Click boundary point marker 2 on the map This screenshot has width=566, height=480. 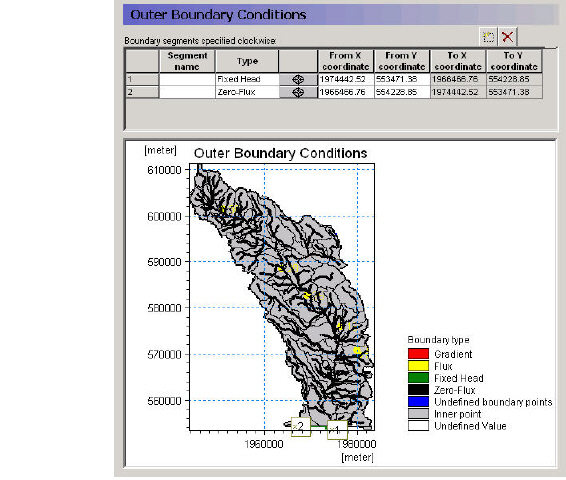point(301,427)
